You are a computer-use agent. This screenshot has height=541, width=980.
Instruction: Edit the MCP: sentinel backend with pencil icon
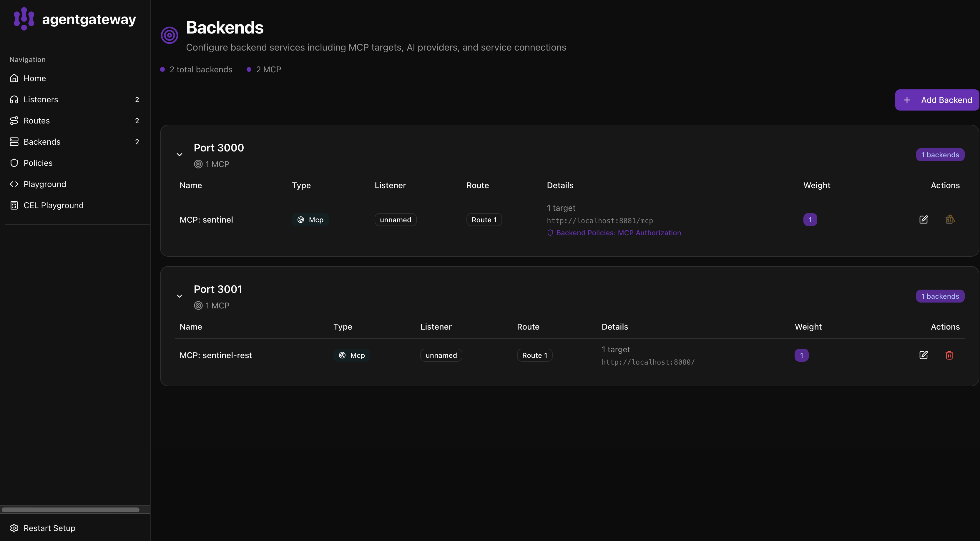[x=924, y=219]
